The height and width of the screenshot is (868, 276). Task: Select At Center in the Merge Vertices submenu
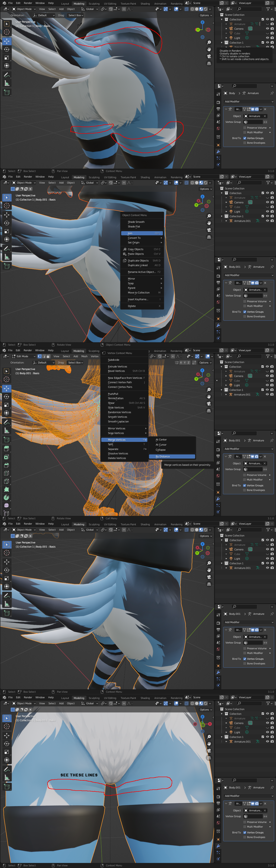coord(172,440)
